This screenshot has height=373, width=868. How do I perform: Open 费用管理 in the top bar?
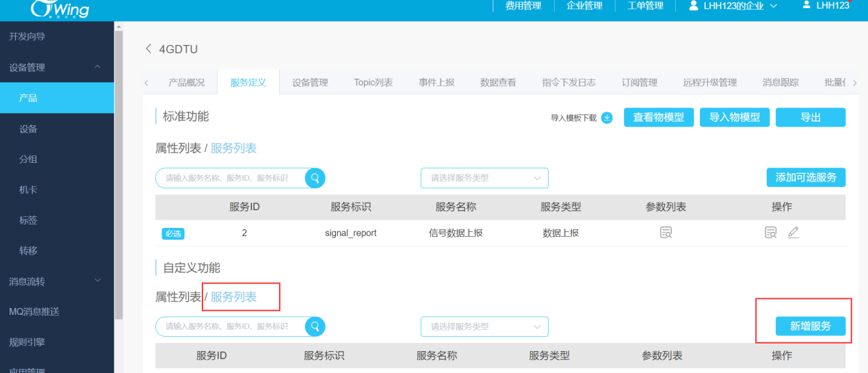(523, 5)
